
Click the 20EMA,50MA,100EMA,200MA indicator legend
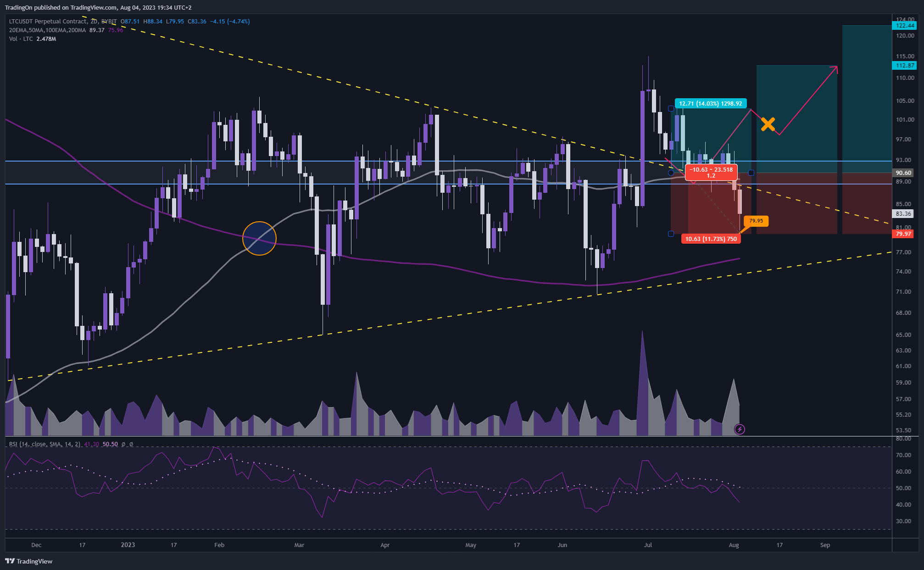47,30
